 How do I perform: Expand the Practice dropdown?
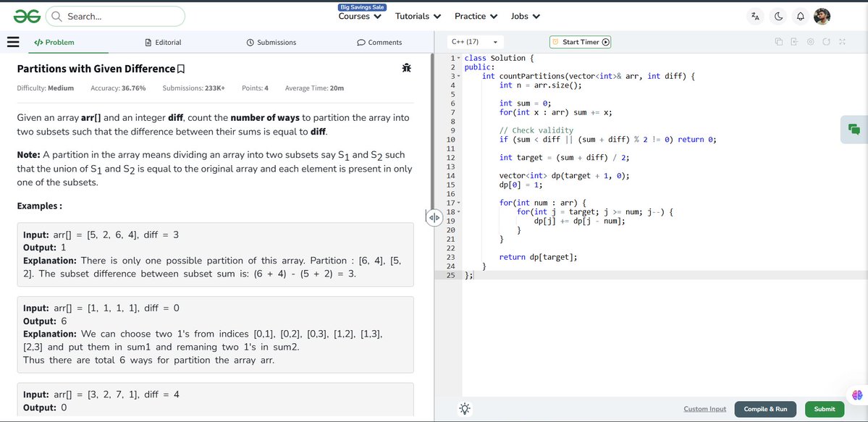[x=476, y=17]
